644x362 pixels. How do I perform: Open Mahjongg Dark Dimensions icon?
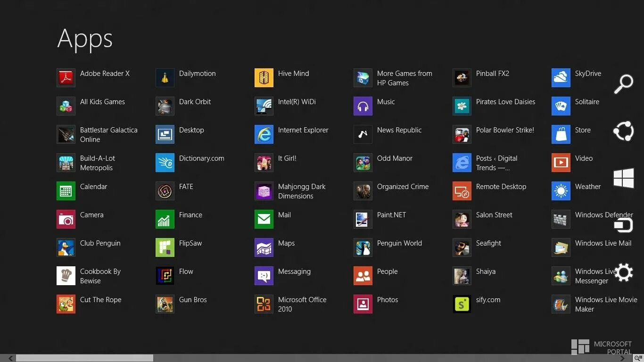[x=264, y=191]
